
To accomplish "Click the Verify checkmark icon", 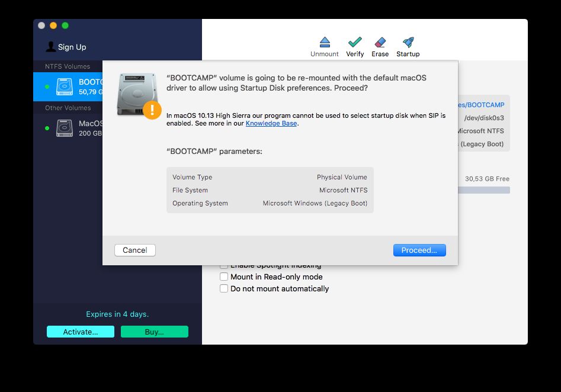I will coord(355,42).
